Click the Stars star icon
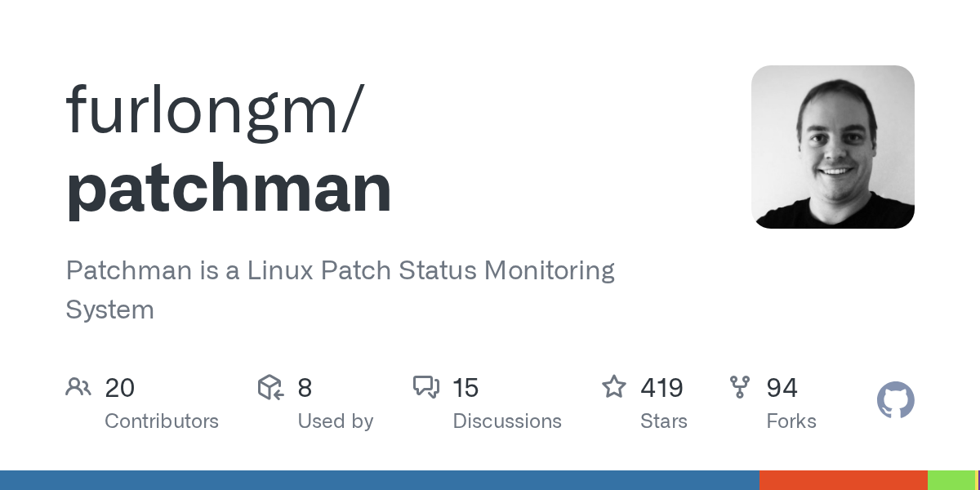 [x=614, y=386]
